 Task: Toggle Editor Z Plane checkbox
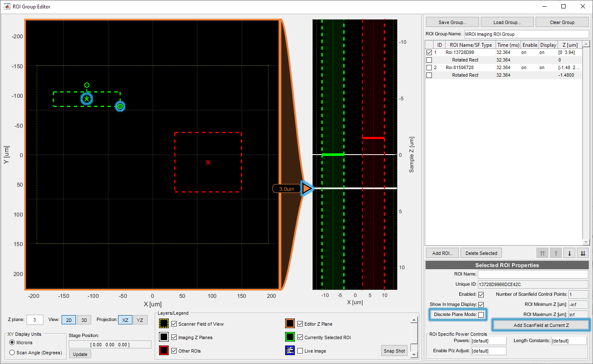tap(300, 324)
